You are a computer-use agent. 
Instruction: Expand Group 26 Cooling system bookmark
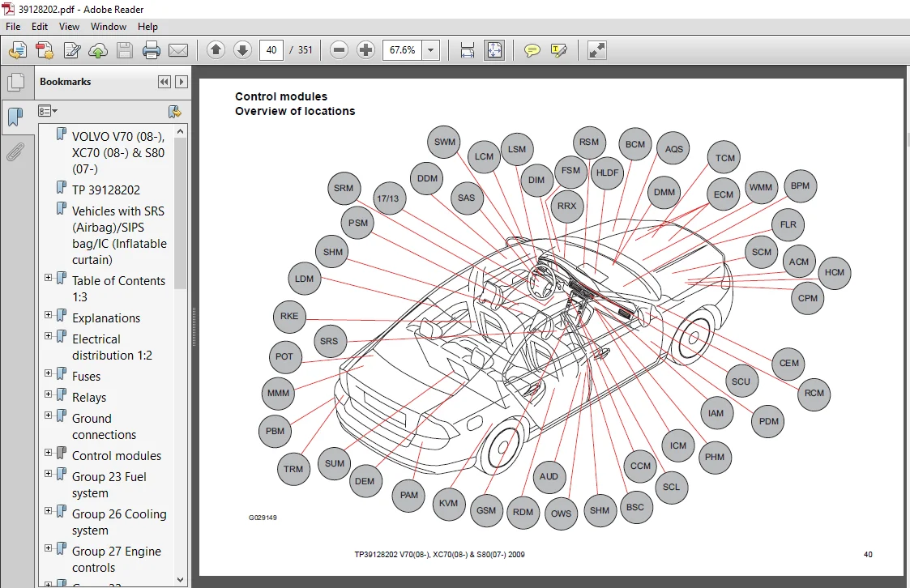pos(49,511)
